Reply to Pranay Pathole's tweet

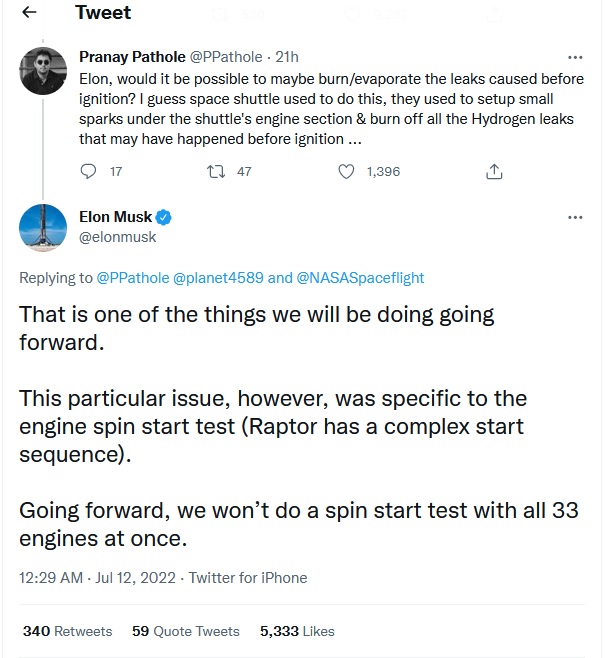tap(88, 172)
